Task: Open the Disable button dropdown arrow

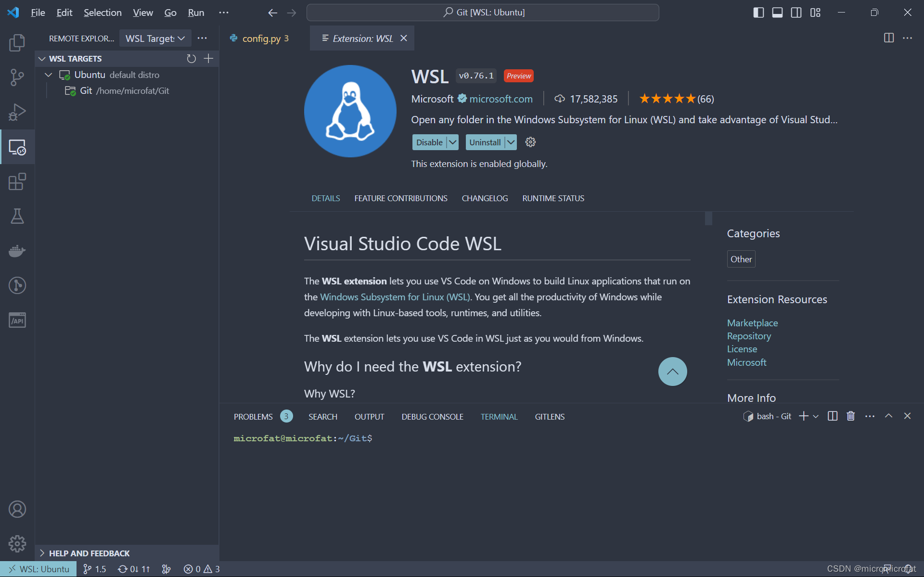Action: [452, 142]
